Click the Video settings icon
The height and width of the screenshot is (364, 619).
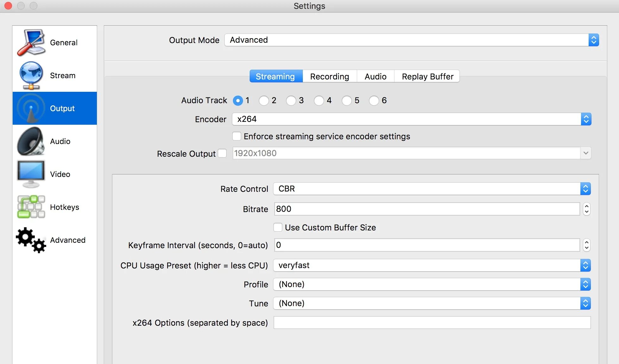coord(31,173)
